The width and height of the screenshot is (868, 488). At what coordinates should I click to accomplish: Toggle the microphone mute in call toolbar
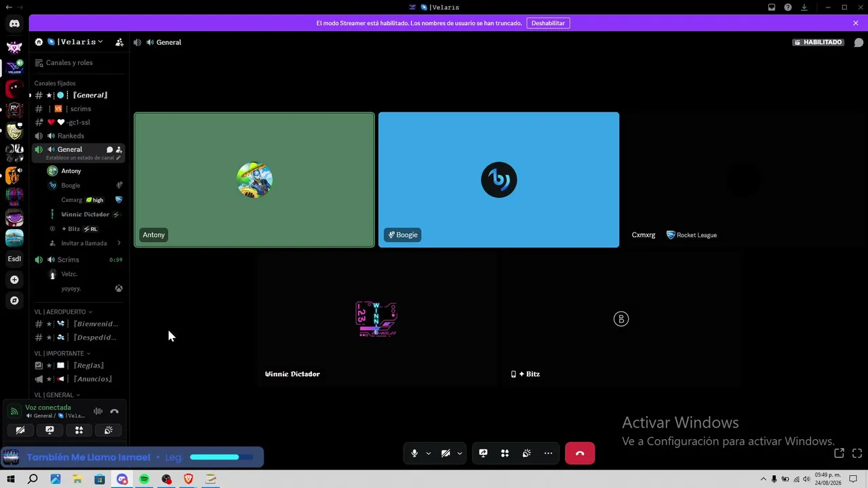(x=414, y=453)
